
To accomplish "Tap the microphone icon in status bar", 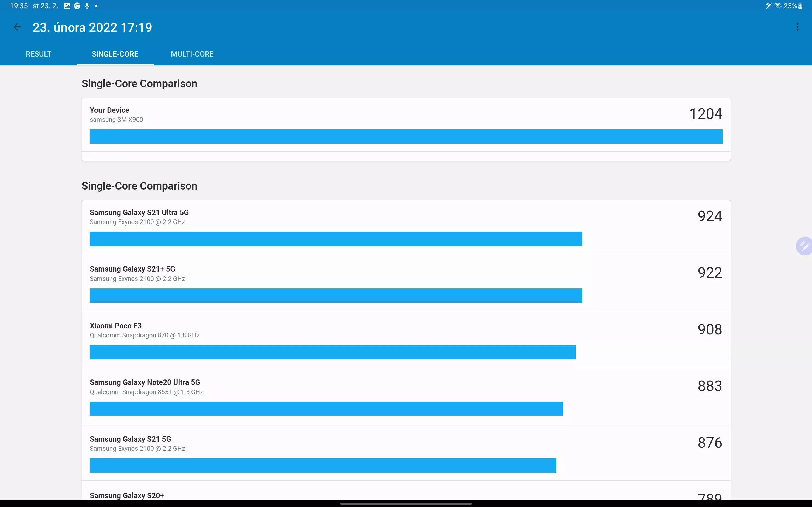I will tap(87, 6).
